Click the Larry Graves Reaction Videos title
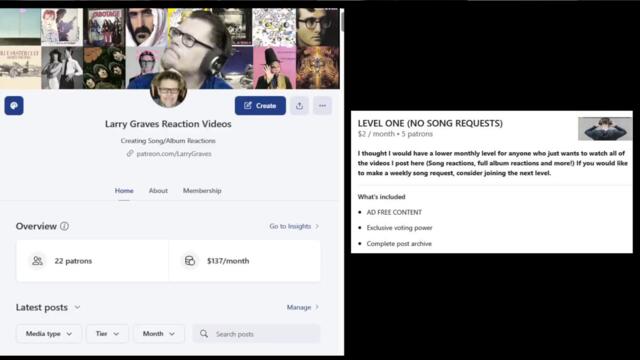This screenshot has width=640, height=360. click(x=168, y=124)
